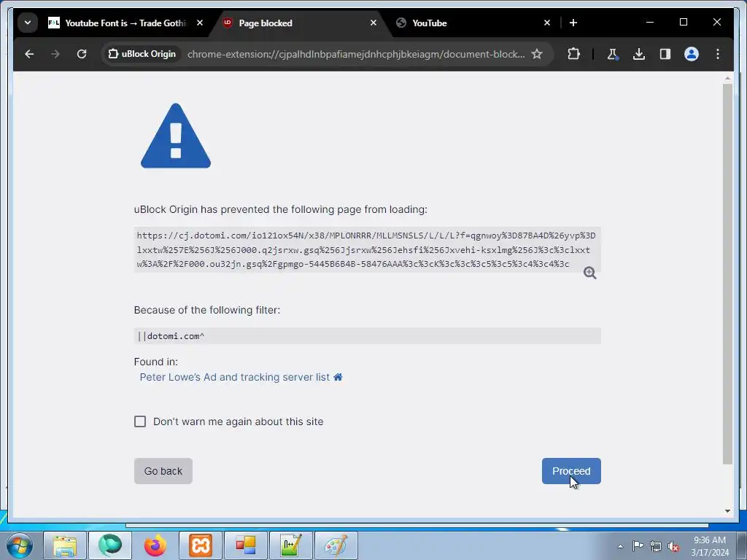Close the Page blocked tab

coord(373,23)
